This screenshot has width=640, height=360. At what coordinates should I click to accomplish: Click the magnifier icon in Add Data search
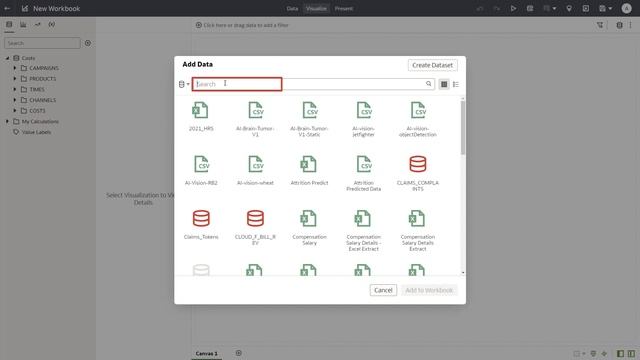(x=428, y=84)
